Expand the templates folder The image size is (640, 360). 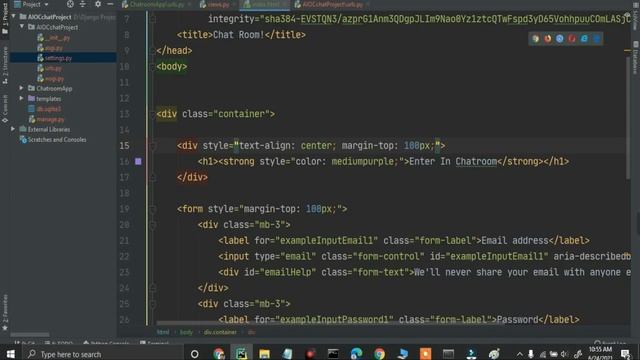[22, 98]
